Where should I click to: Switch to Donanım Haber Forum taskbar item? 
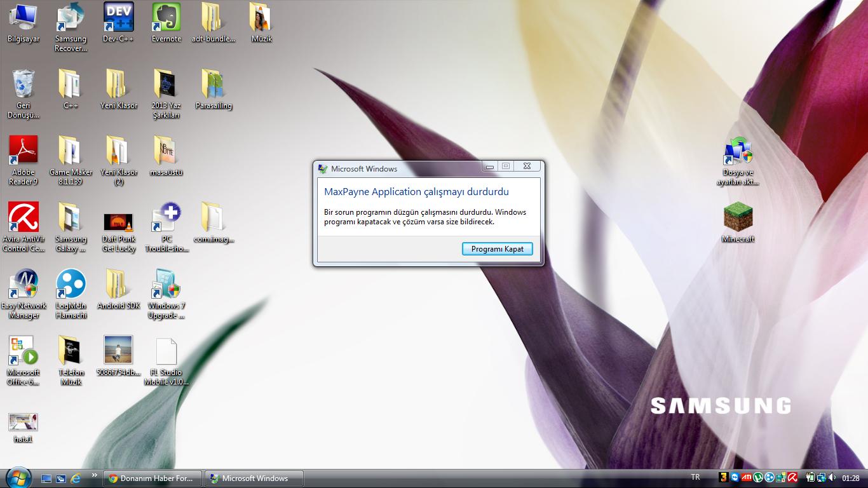click(153, 478)
